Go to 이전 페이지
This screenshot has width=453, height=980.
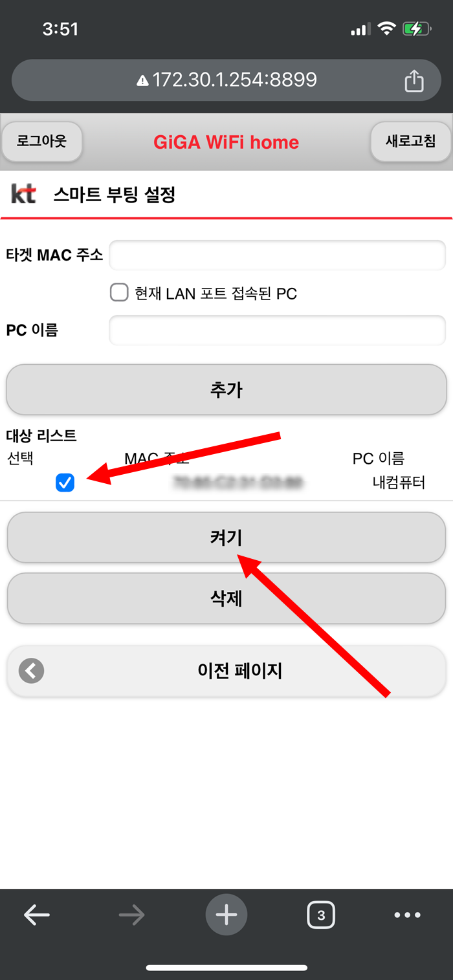[226, 671]
